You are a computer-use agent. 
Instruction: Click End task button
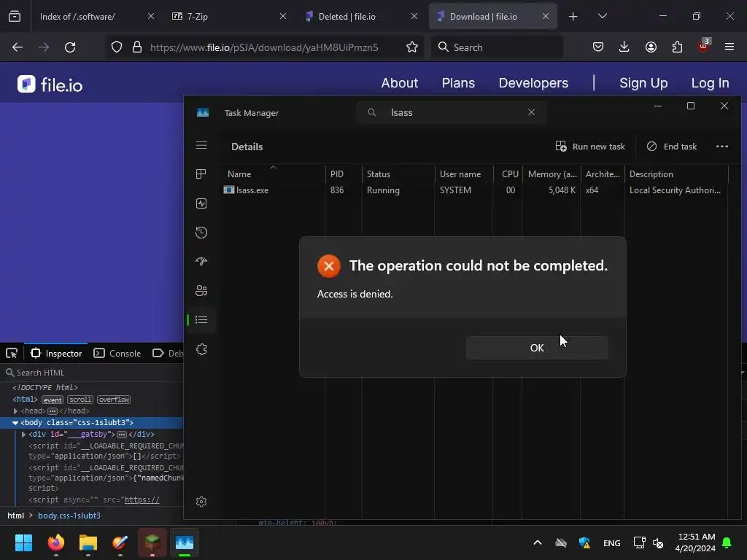tap(672, 146)
